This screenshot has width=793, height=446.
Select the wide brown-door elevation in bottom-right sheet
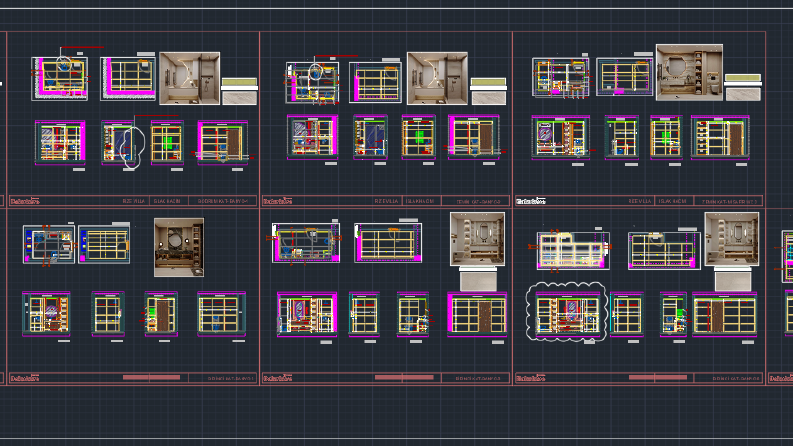725,315
